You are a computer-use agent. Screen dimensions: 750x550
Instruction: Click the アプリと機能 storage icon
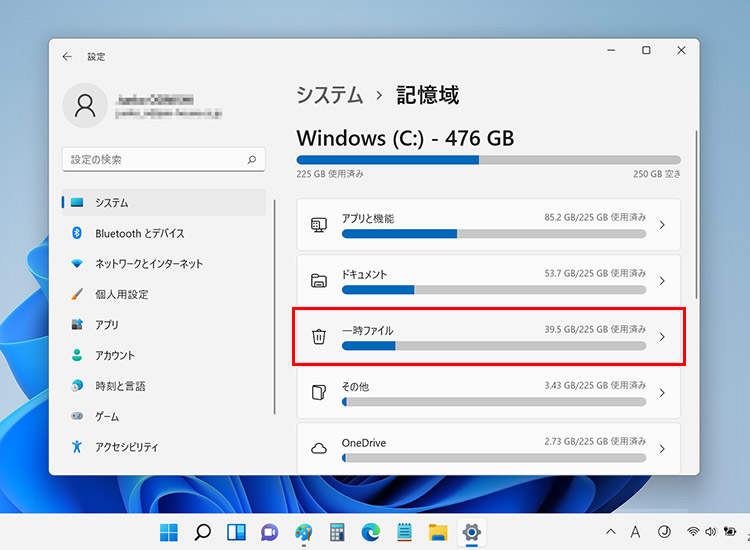click(x=319, y=225)
